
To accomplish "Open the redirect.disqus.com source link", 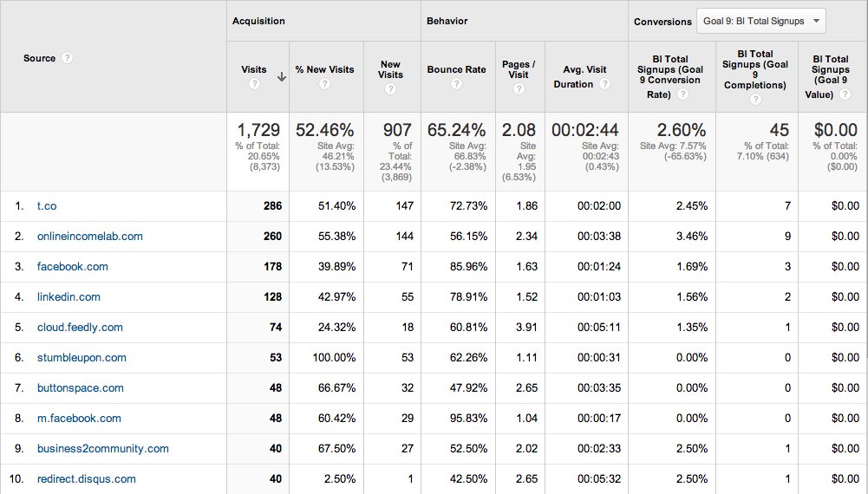I will coord(87,479).
